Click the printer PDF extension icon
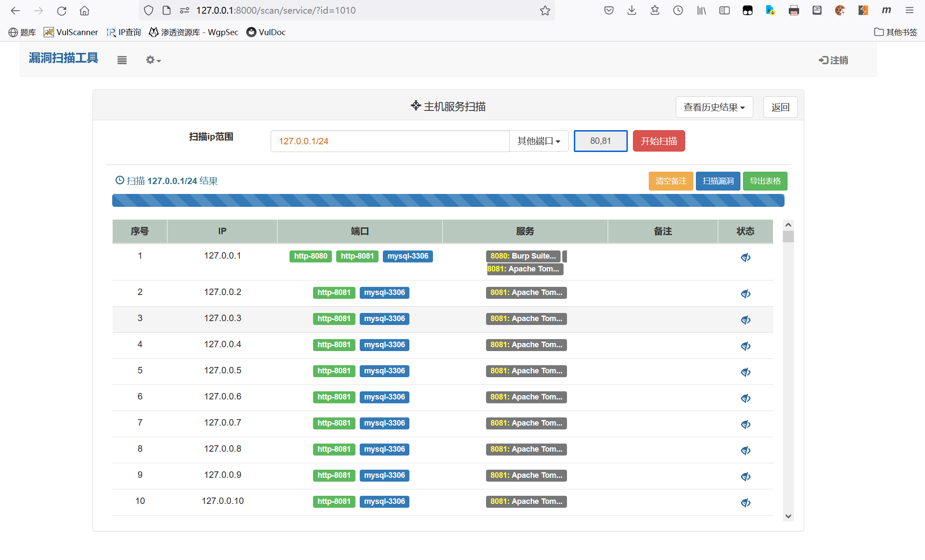Viewport: 925px width, 560px height. point(794,10)
